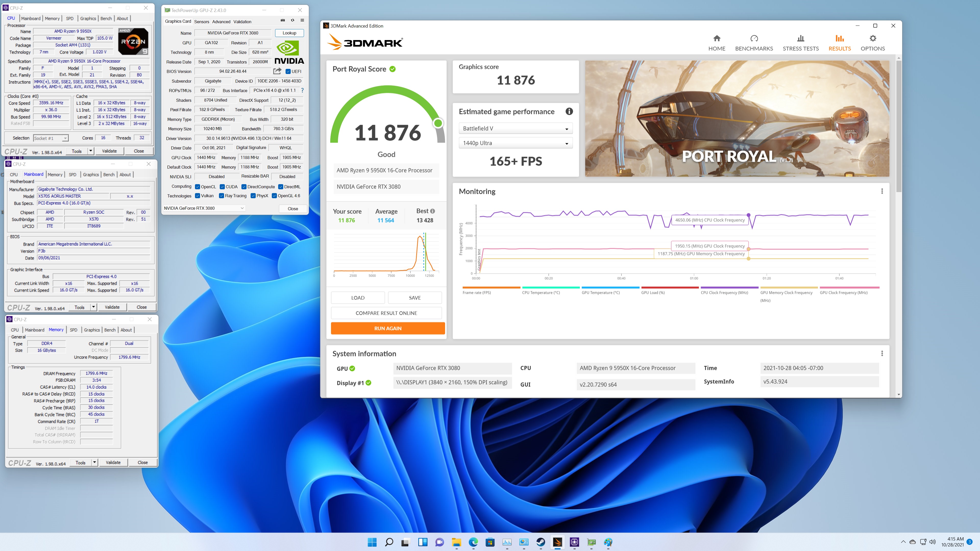Click the info icon beside Best score
Image resolution: width=980 pixels, height=551 pixels.
pyautogui.click(x=433, y=211)
